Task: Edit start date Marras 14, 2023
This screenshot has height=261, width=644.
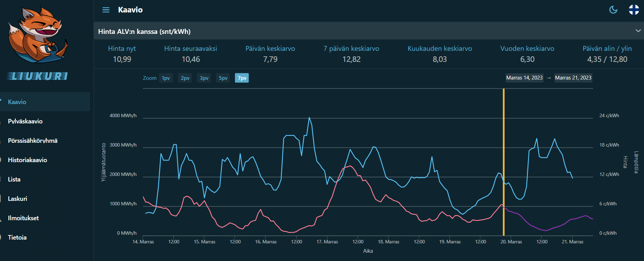Action: pos(524,78)
